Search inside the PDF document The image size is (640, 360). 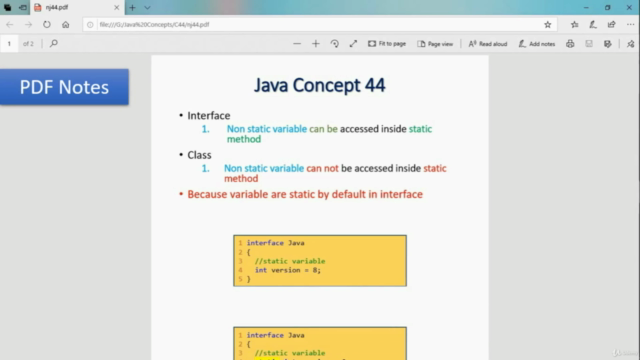[x=53, y=43]
